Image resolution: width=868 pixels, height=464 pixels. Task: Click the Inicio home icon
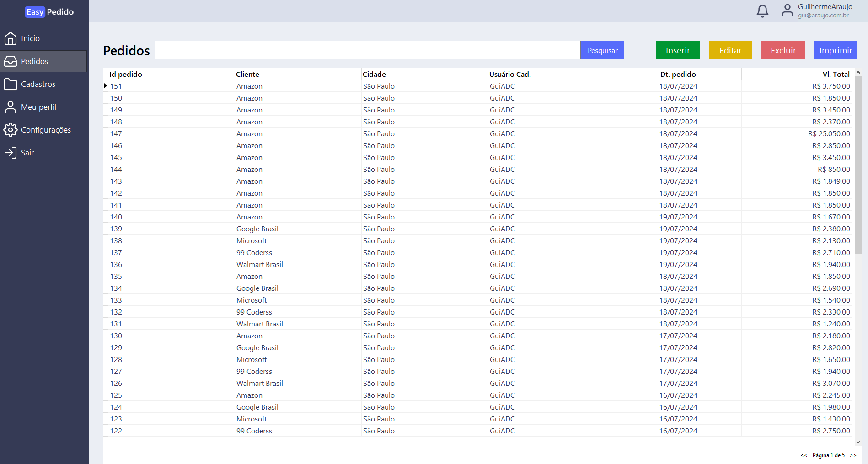[x=11, y=38]
